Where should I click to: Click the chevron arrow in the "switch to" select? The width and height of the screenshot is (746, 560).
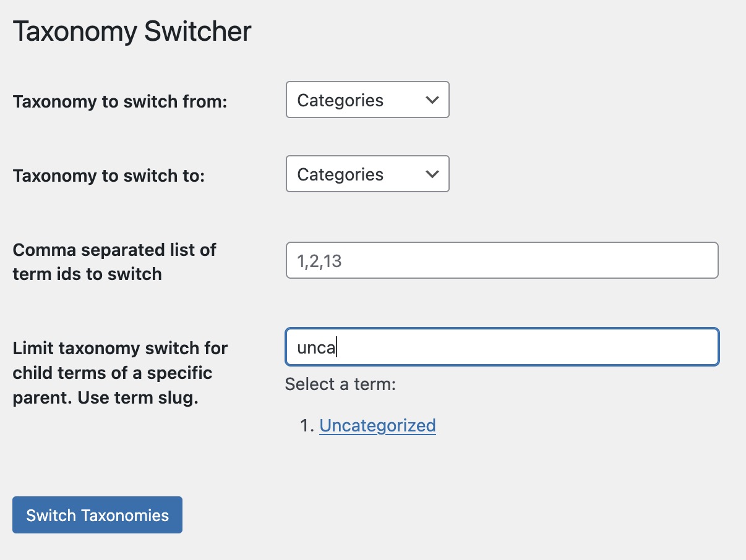tap(432, 174)
